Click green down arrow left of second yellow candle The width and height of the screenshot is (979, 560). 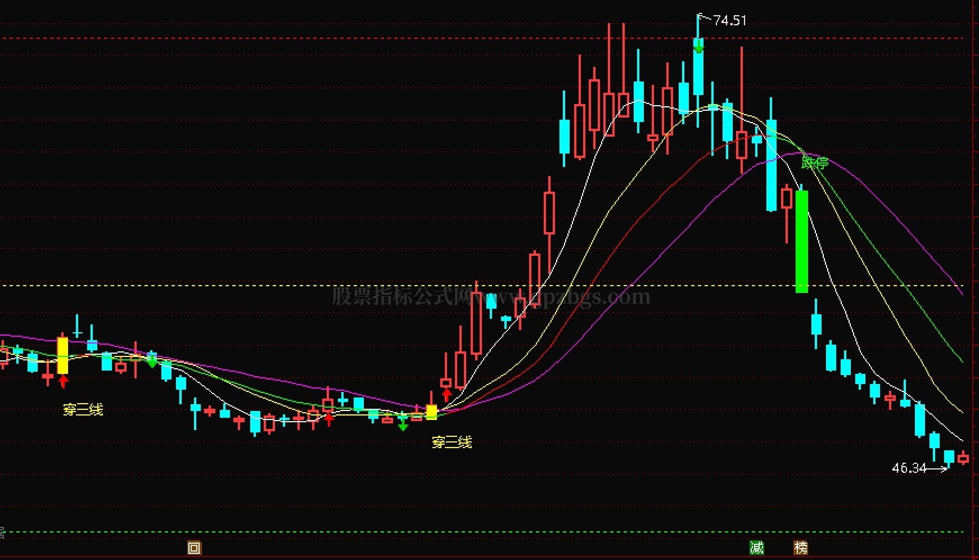click(403, 426)
